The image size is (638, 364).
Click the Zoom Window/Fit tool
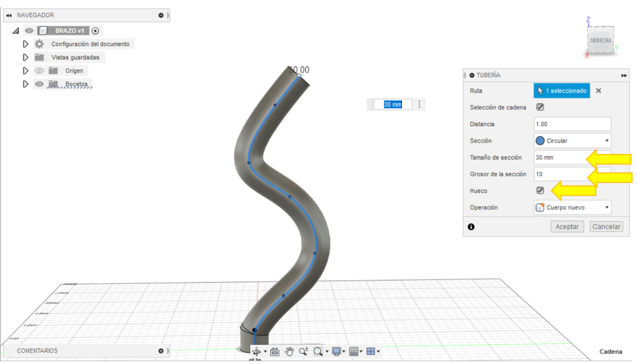click(318, 352)
